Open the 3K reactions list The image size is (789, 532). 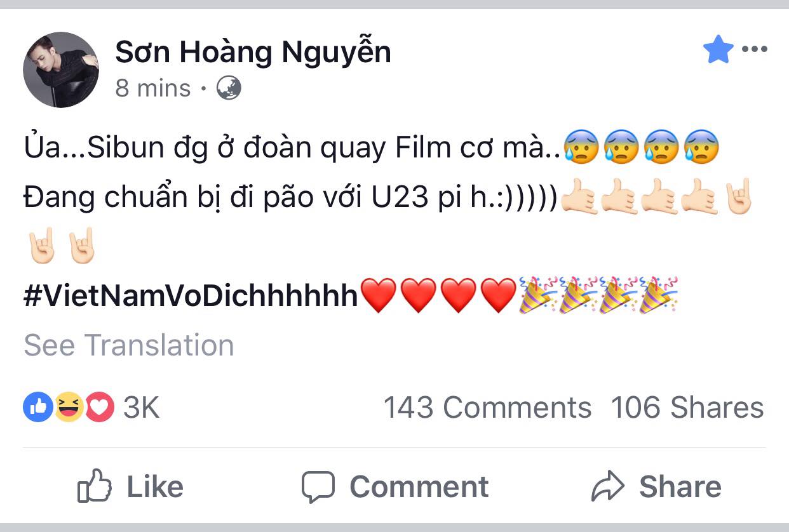(x=141, y=408)
